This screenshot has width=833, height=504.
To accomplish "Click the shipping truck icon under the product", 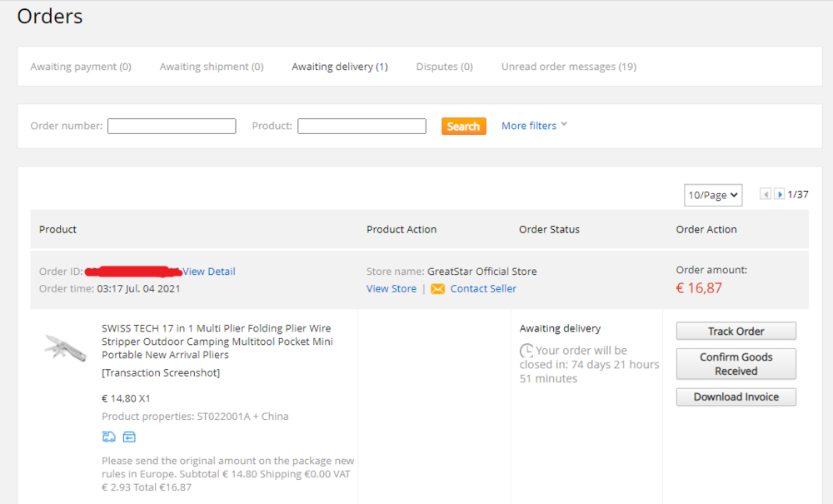I will point(109,437).
